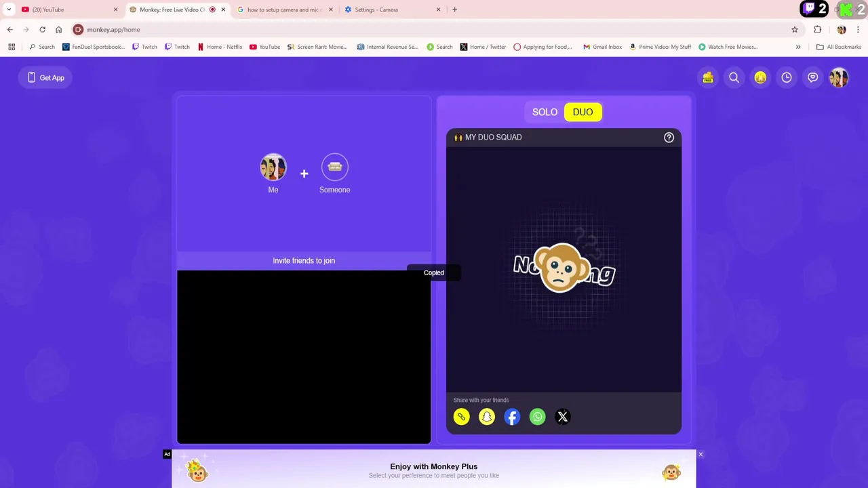Screen dimensions: 868x488
Task: Switch to SOLO mode
Action: coord(545,112)
